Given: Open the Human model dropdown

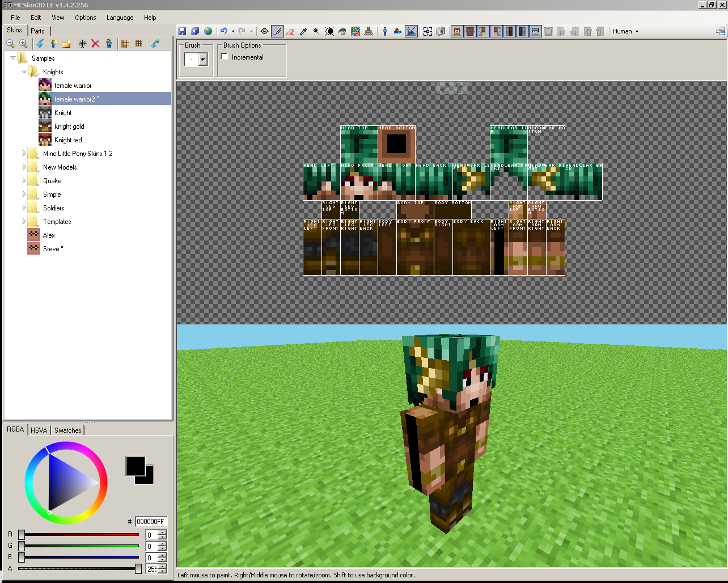Looking at the screenshot, I should click(x=625, y=32).
